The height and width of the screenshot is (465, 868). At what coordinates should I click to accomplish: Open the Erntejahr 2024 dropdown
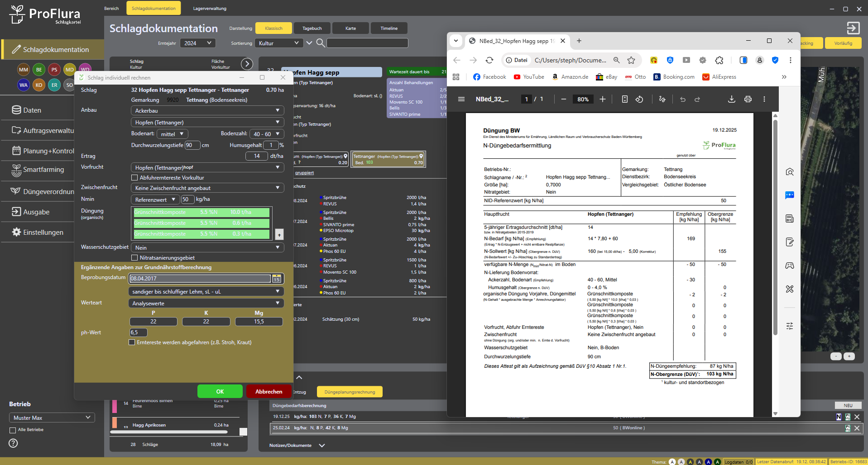click(197, 43)
